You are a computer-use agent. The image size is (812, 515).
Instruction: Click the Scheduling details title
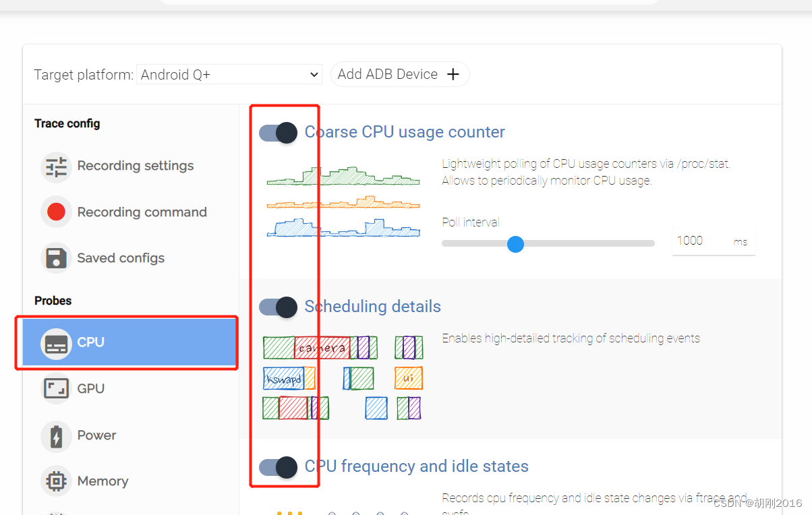point(372,307)
